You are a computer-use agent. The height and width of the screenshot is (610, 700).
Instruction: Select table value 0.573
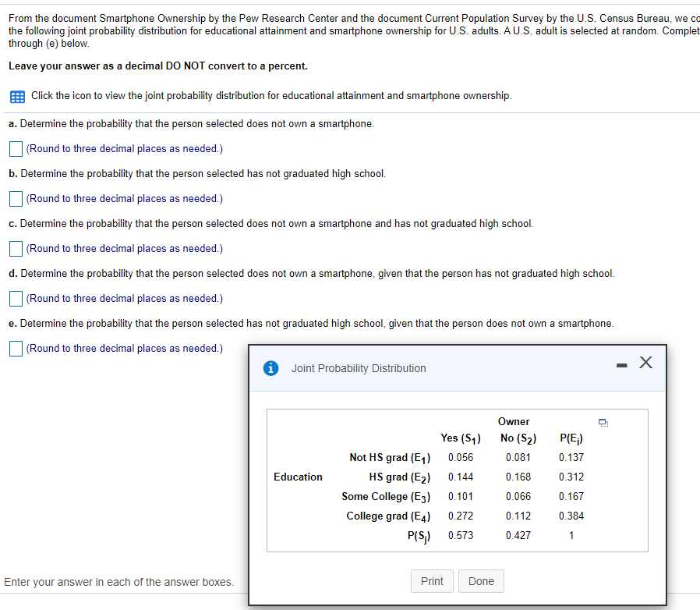[461, 535]
